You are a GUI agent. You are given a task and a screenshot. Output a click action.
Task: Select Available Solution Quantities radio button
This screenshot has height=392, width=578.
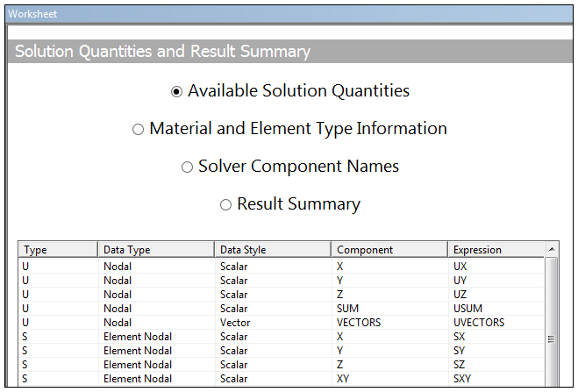click(x=176, y=91)
